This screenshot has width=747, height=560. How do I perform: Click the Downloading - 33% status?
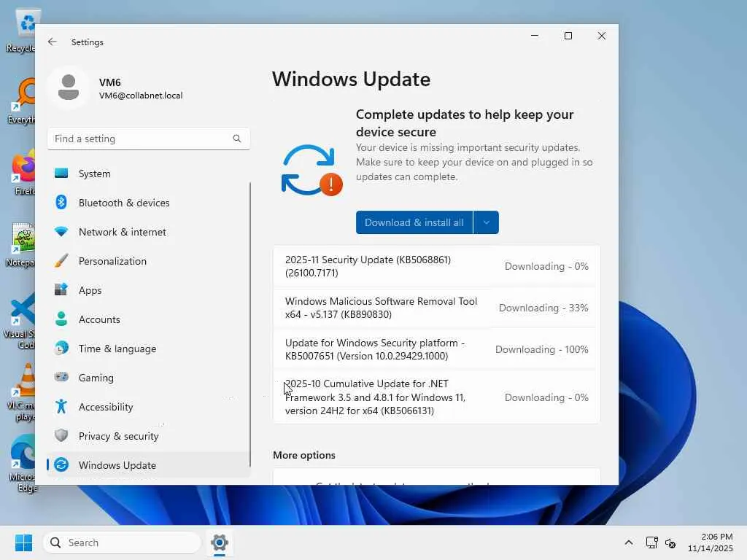[x=543, y=308]
